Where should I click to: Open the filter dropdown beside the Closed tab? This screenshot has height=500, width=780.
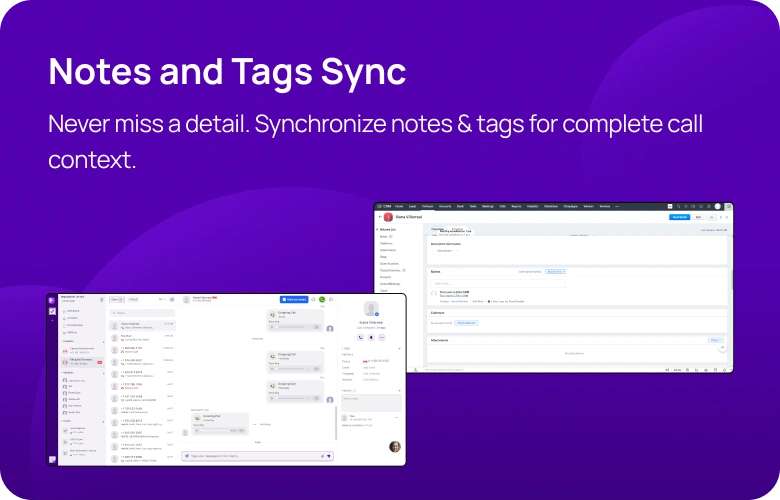pyautogui.click(x=162, y=300)
